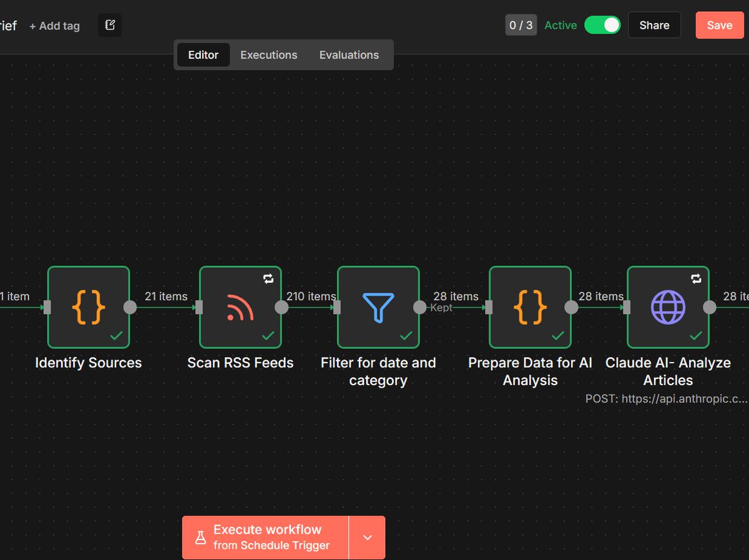This screenshot has height=560, width=749.
Task: Open the Identify Sources code node
Action: [89, 307]
